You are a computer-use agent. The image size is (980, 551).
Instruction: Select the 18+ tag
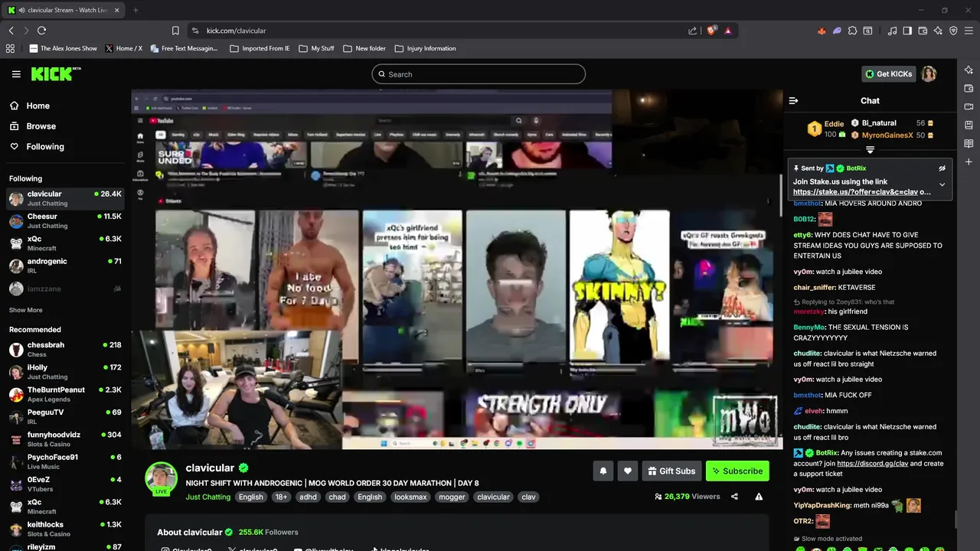pos(281,497)
